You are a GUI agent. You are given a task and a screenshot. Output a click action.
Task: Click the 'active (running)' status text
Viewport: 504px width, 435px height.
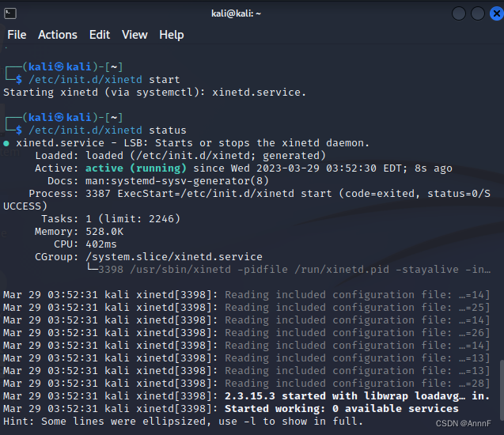(x=135, y=168)
